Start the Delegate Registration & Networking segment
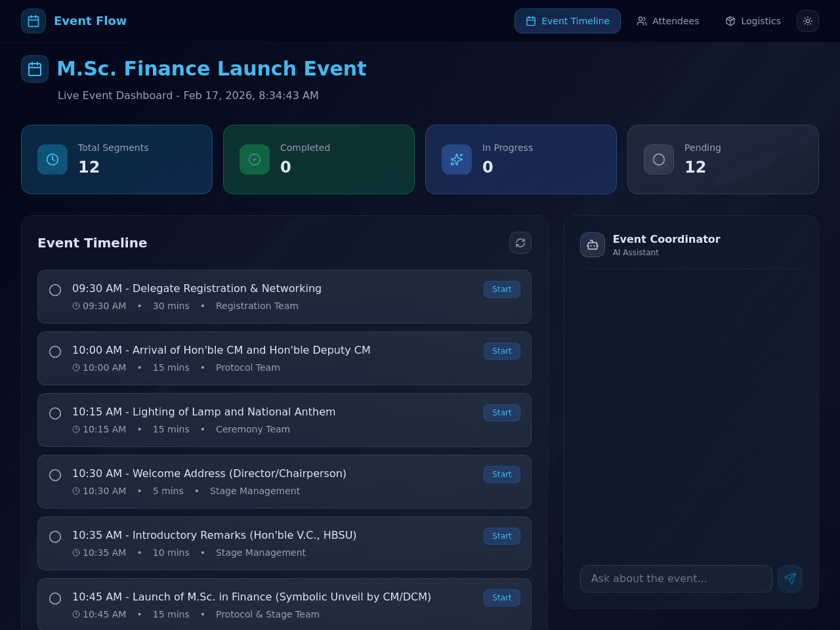The image size is (840, 630). click(x=502, y=289)
